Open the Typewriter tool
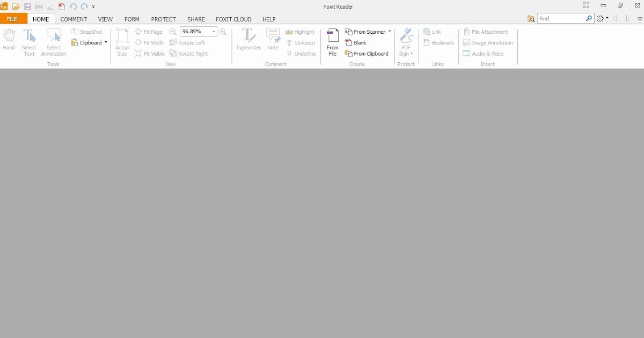The image size is (644, 338). pos(248,40)
